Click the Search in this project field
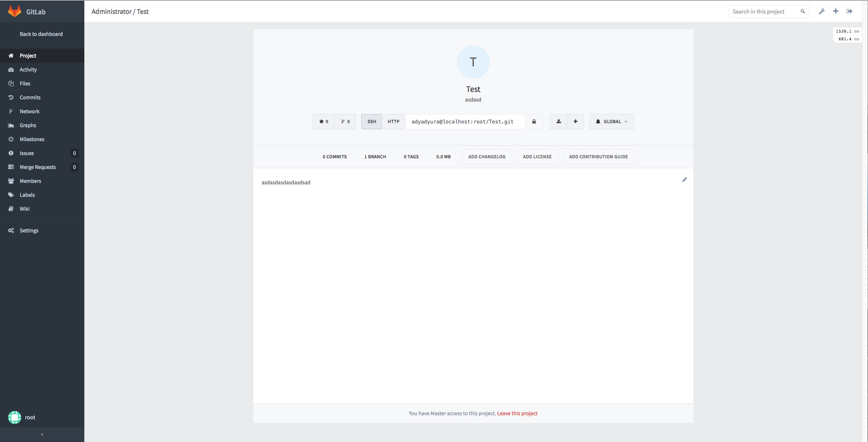 (765, 12)
